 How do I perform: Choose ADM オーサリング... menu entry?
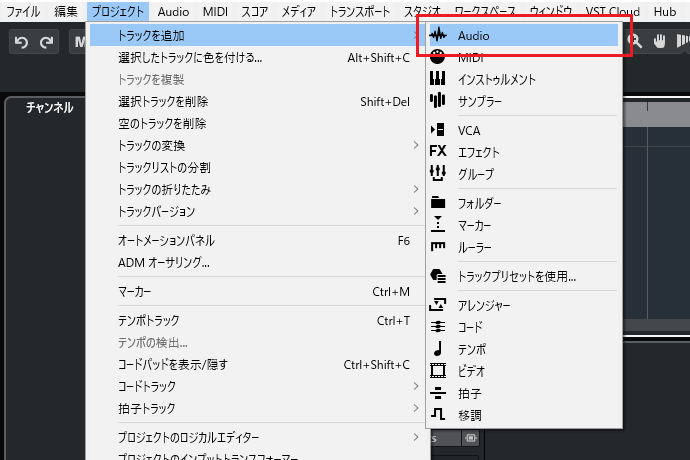pos(256,262)
